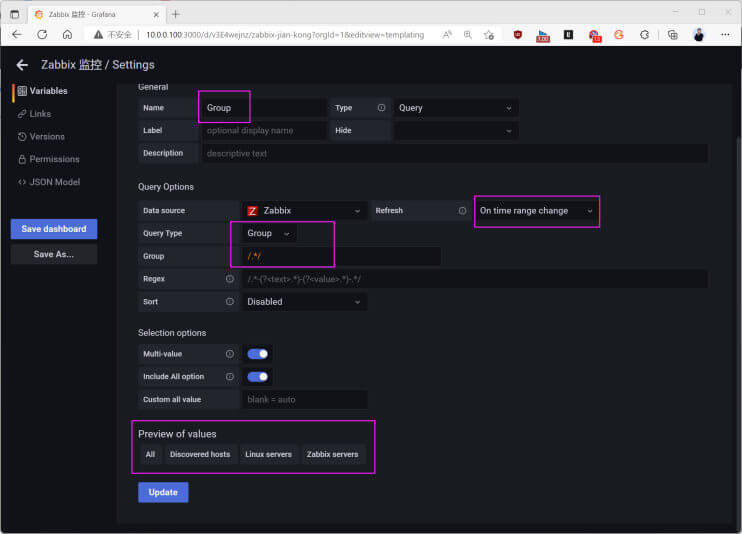This screenshot has height=534, width=742.
Task: Open the Refresh dropdown On time range change
Action: tap(537, 211)
